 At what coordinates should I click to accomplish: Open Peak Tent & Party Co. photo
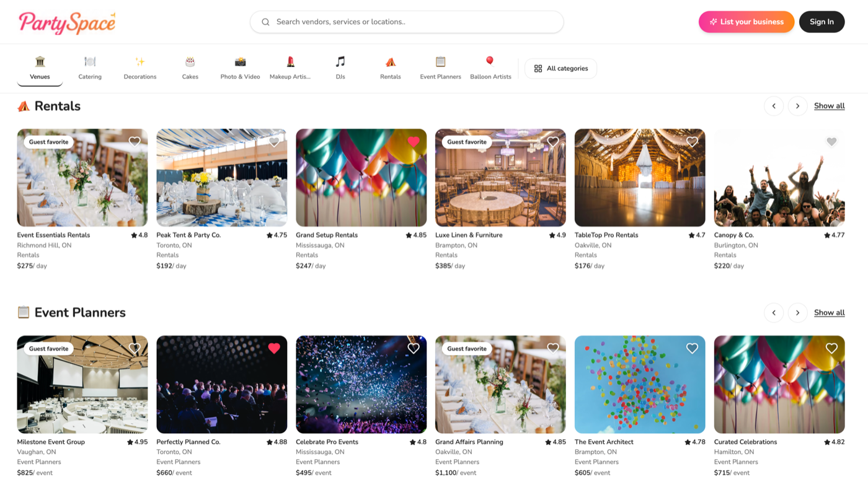pos(222,178)
